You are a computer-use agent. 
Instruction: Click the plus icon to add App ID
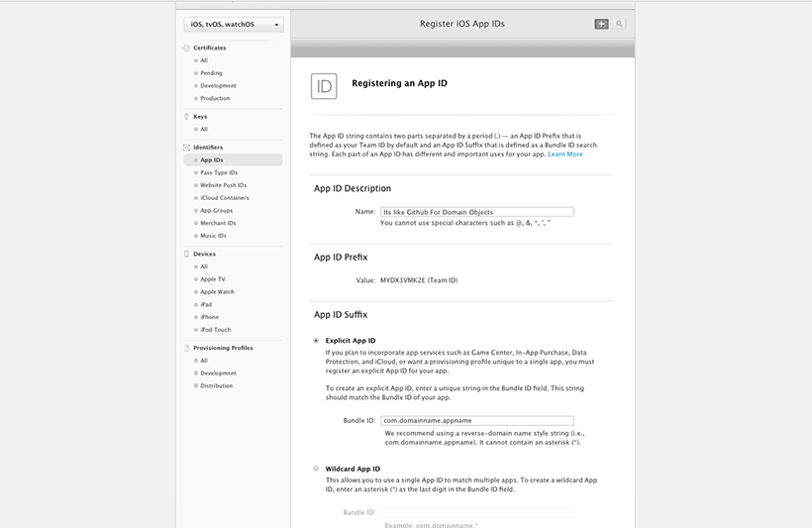pyautogui.click(x=601, y=24)
